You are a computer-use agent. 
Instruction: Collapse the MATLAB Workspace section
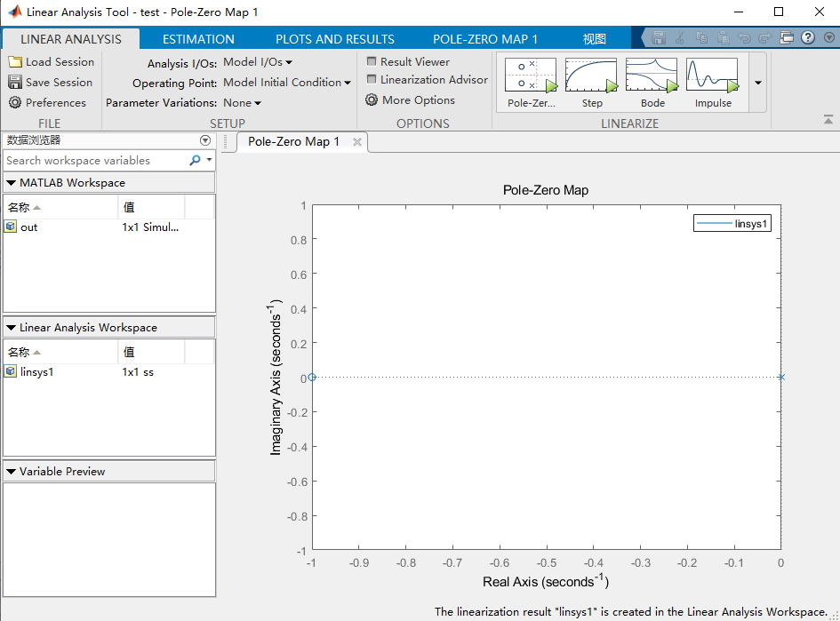11,183
